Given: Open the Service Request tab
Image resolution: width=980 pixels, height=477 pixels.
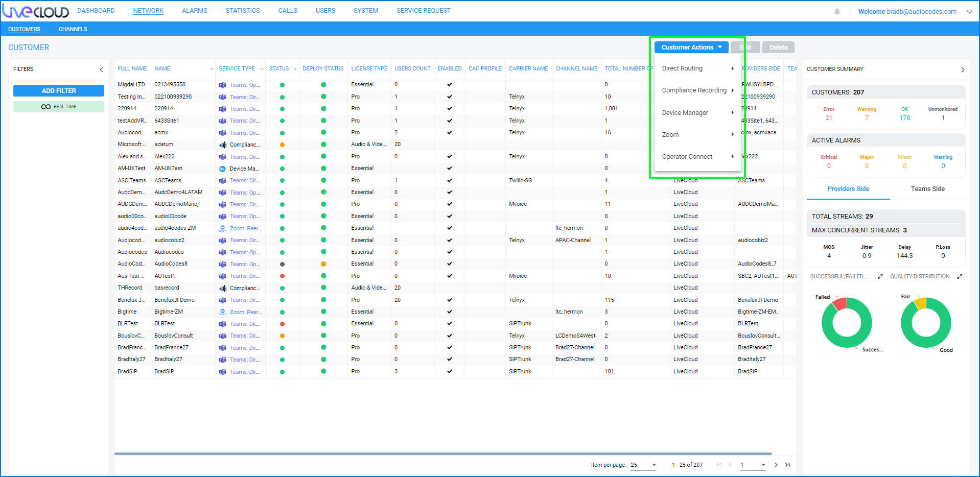Looking at the screenshot, I should tap(424, 11).
